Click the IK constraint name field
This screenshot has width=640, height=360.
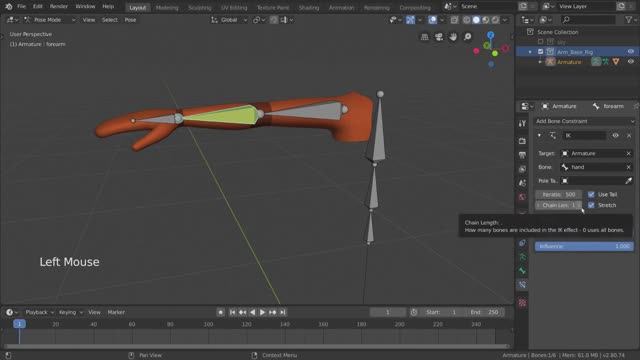pos(584,136)
